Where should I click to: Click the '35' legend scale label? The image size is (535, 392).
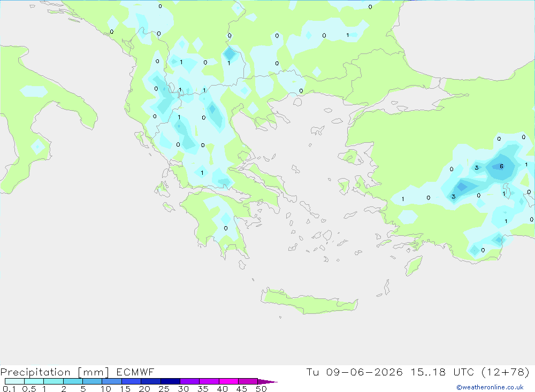pyautogui.click(x=203, y=389)
